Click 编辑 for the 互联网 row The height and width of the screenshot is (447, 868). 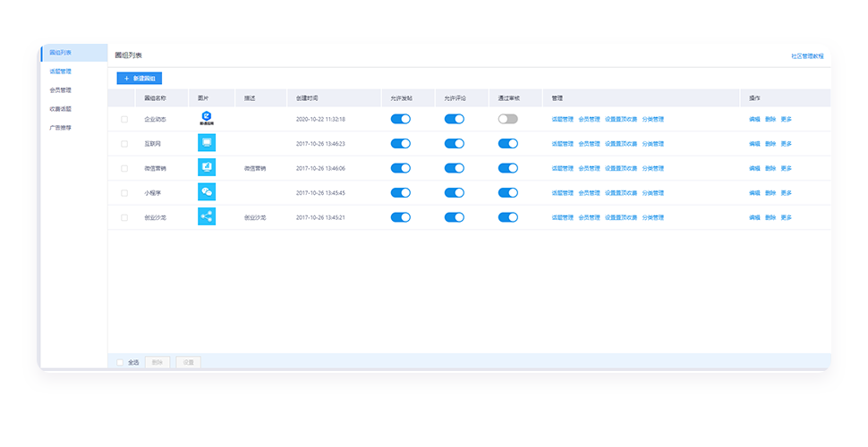tap(754, 143)
